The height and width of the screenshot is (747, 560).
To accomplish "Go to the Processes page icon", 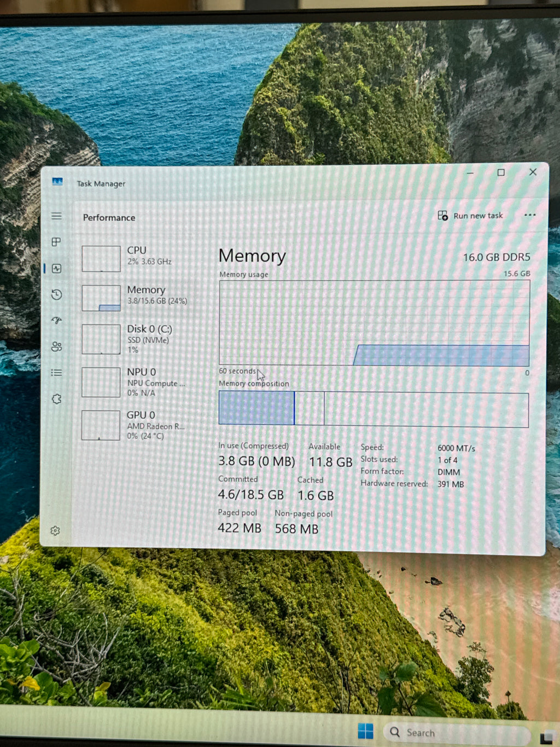I will click(56, 242).
